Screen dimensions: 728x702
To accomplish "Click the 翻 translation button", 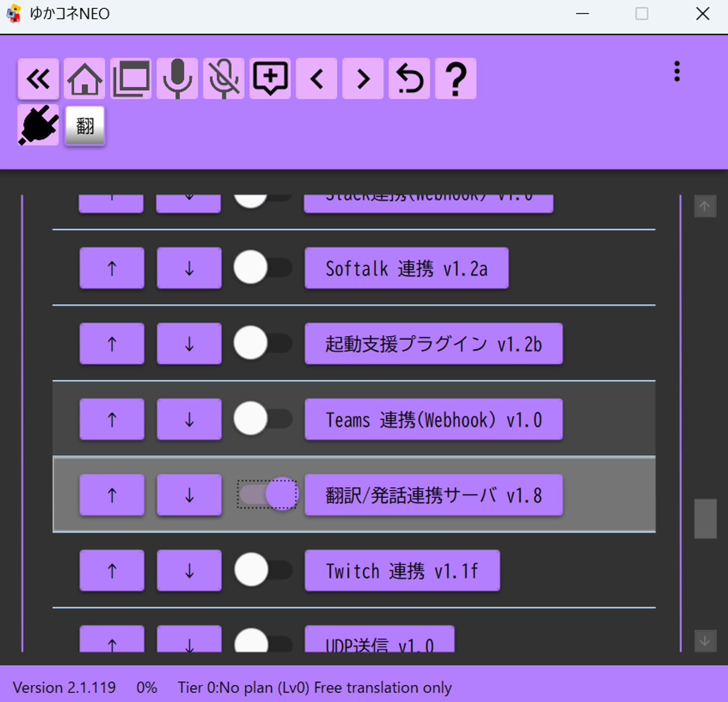I will 85,126.
